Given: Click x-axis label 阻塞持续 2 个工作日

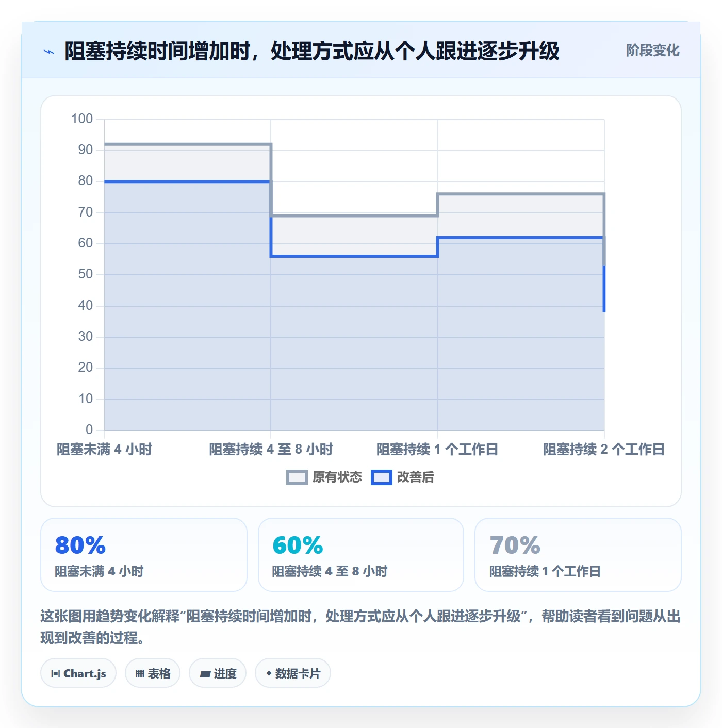Looking at the screenshot, I should point(604,449).
